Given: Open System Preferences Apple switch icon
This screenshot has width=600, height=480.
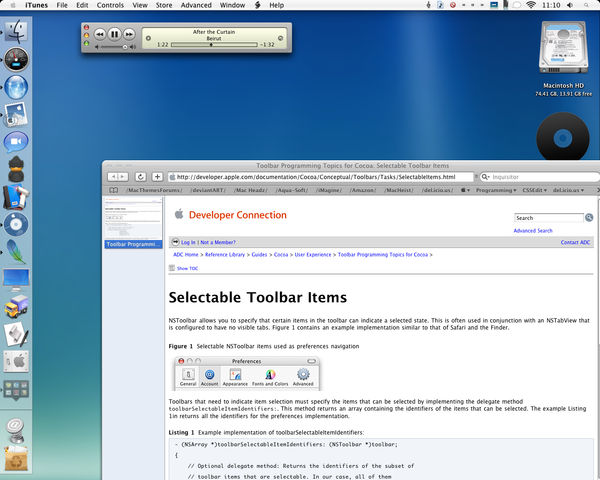Looking at the screenshot, I should click(x=16, y=361).
